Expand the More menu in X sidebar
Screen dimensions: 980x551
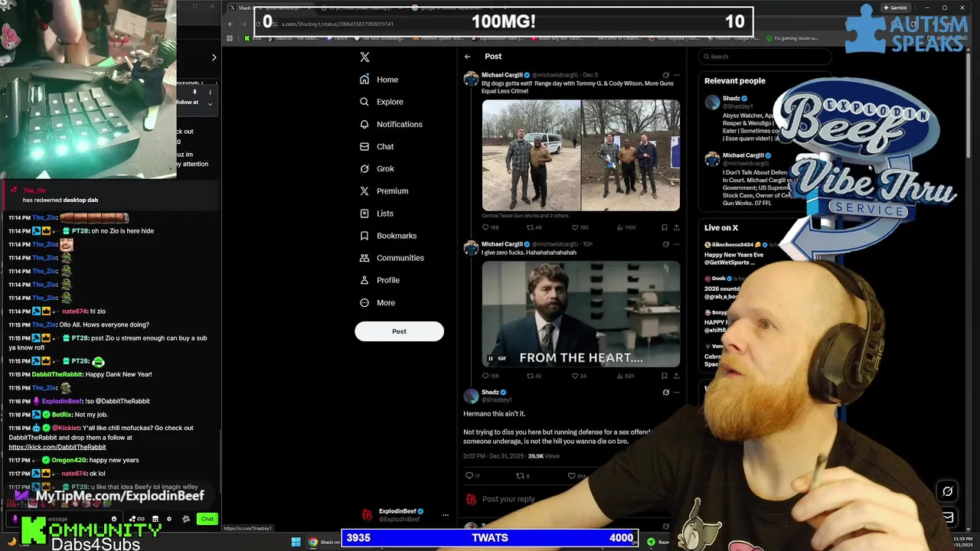[x=377, y=302]
